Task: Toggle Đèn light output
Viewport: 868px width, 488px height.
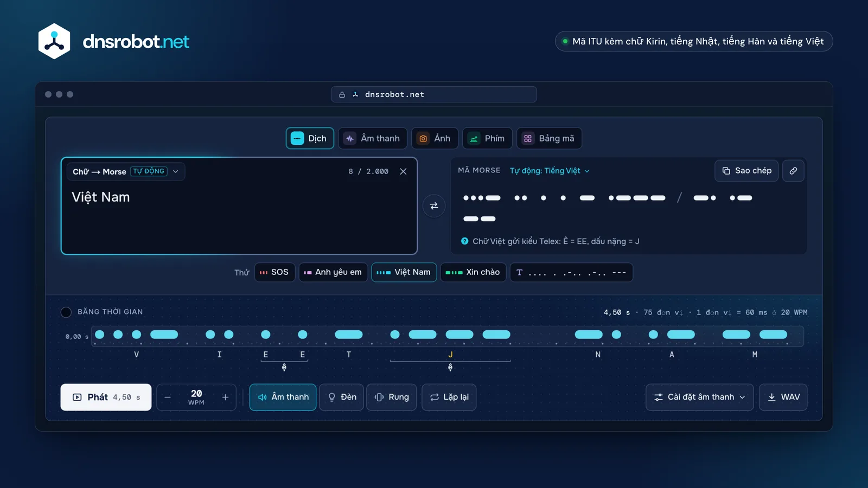Action: [342, 397]
